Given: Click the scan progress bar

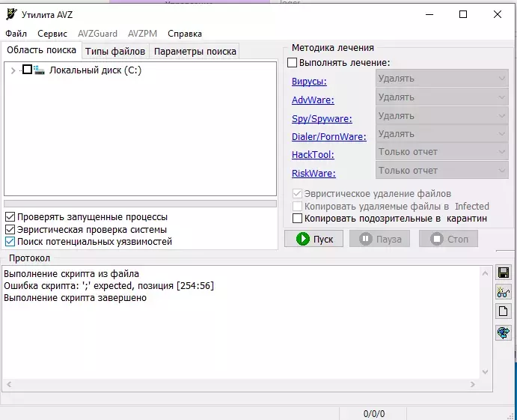Looking at the screenshot, I should coord(140,203).
